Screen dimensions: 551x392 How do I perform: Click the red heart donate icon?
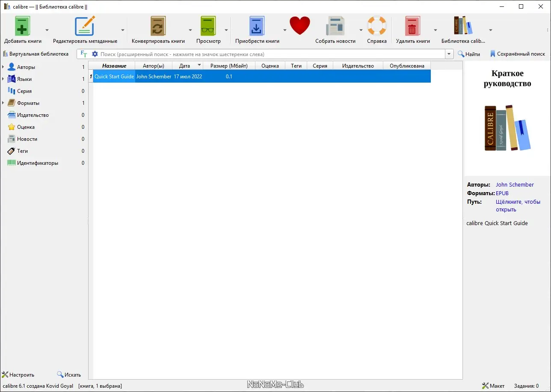299,26
